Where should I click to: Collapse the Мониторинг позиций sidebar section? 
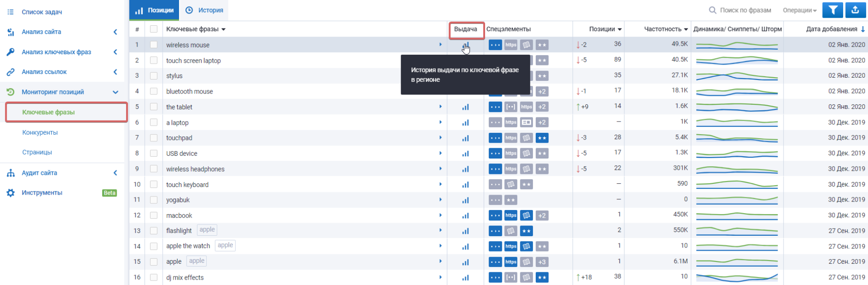pyautogui.click(x=115, y=92)
